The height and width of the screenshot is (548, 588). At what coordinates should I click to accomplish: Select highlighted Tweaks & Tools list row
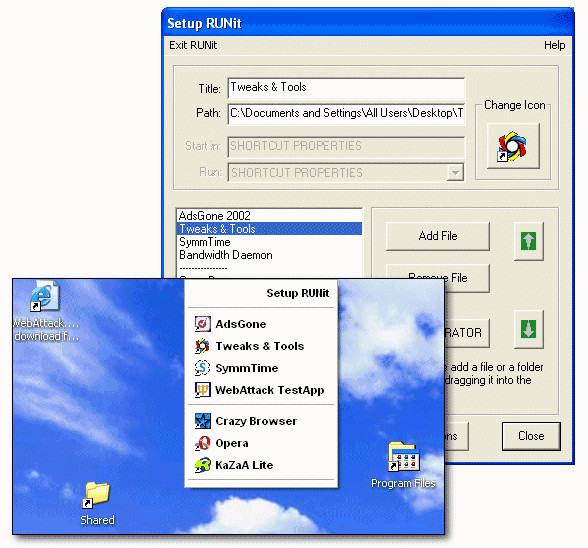point(269,229)
